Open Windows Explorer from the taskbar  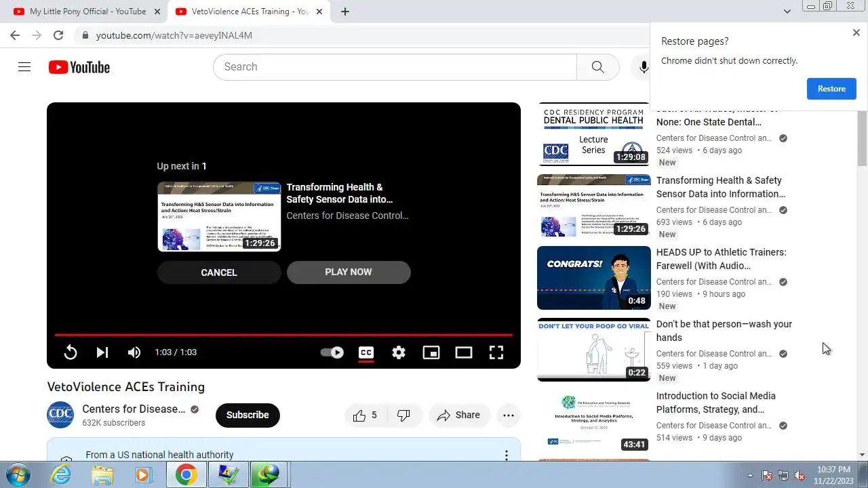[102, 474]
